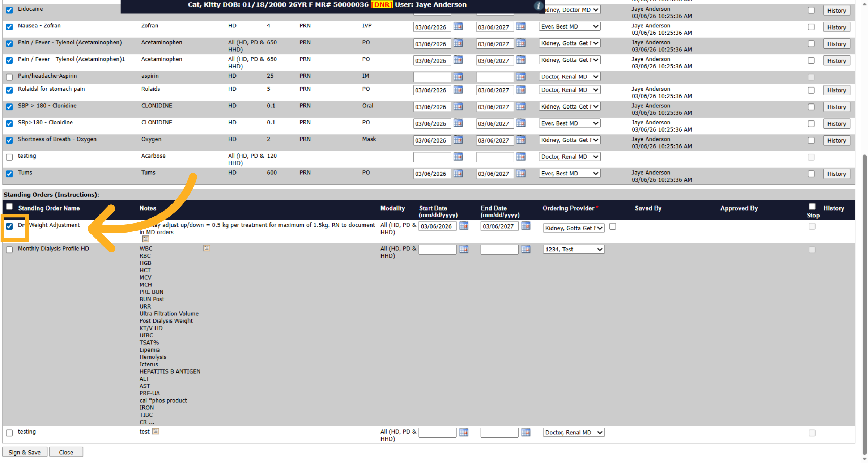Image resolution: width=868 pixels, height=463 pixels.
Task: Open start date calendar for Monthly Dialysis Profile HD
Action: click(464, 249)
